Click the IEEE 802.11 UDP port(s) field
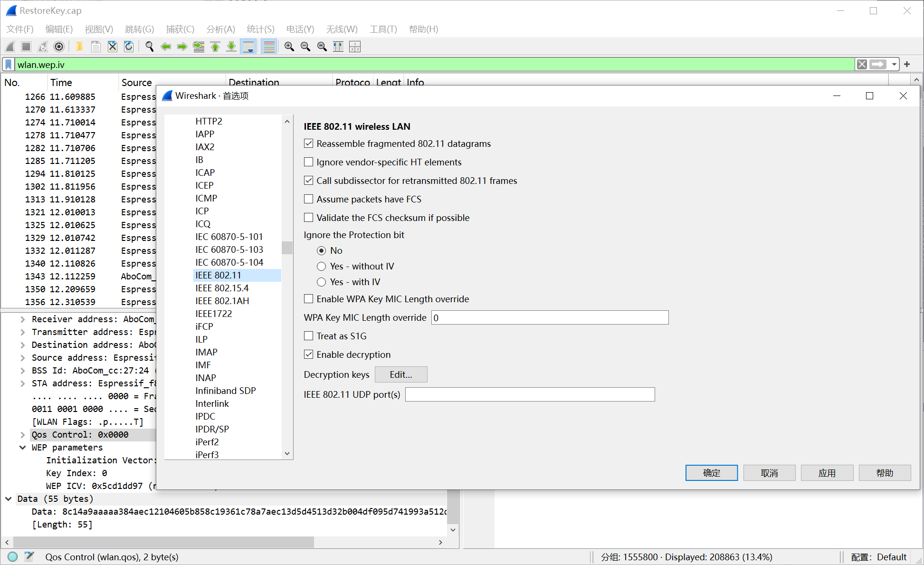Viewport: 924px width, 565px height. point(530,394)
